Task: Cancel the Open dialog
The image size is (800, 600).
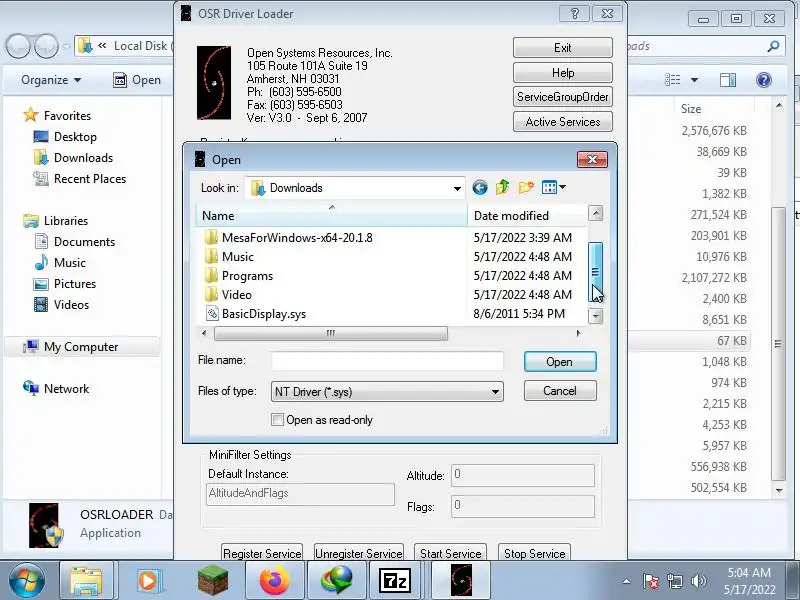Action: 560,391
